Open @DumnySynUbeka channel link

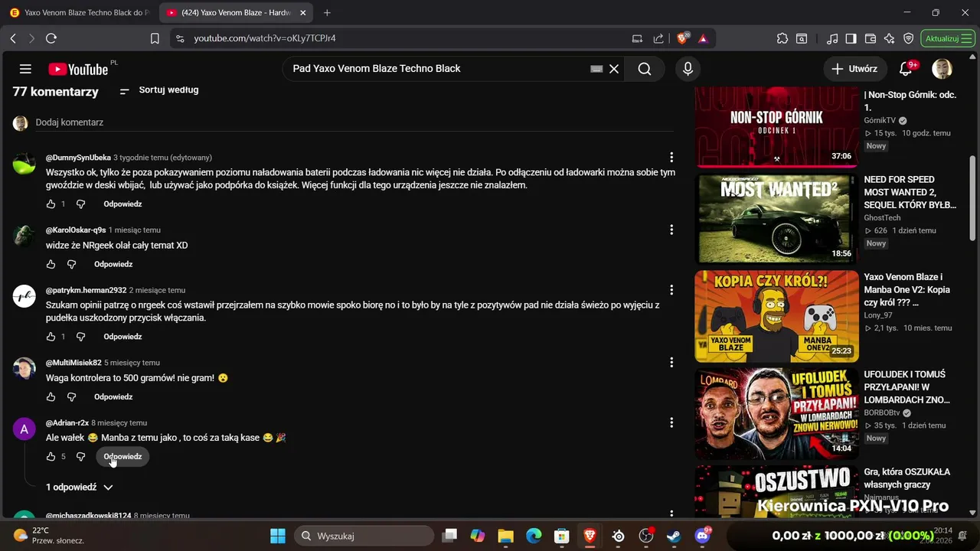point(78,158)
